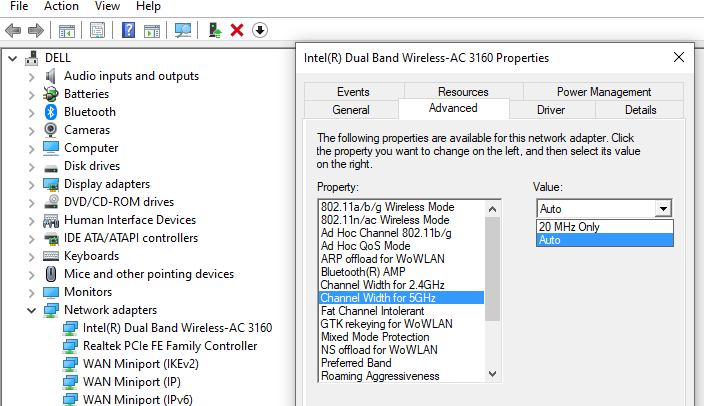Select 'Preferred Band' in Property list
The width and height of the screenshot is (704, 406).
tap(358, 363)
